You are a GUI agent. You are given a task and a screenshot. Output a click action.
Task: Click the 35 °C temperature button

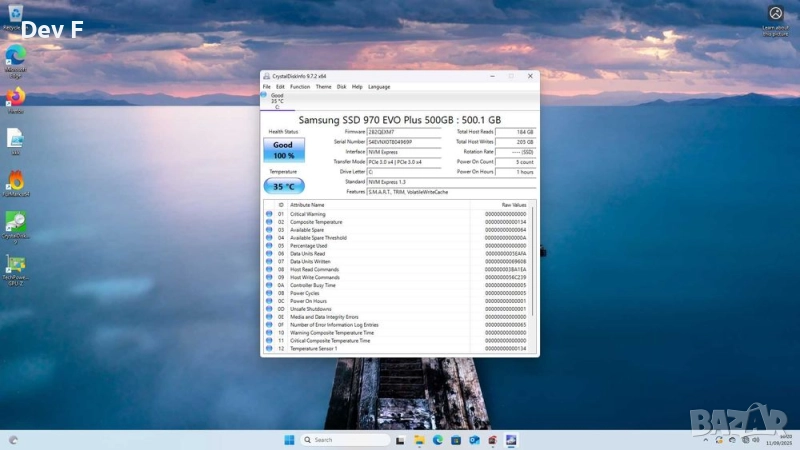coord(284,186)
